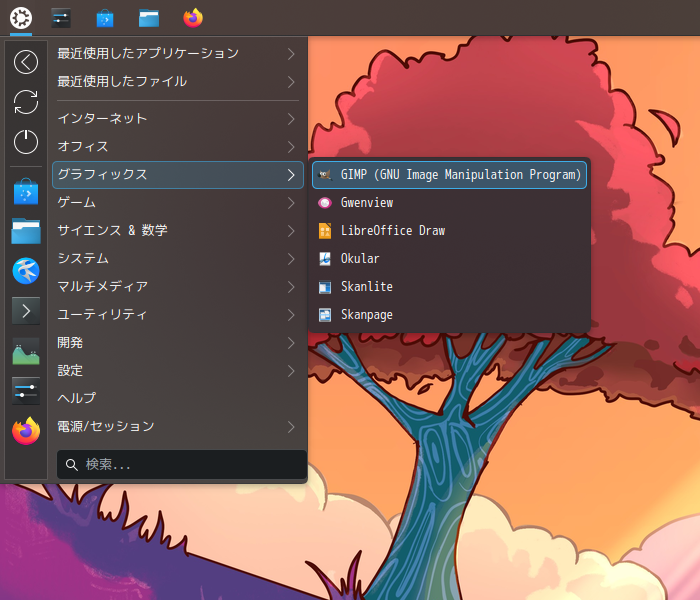The height and width of the screenshot is (600, 700).
Task: Expand chevron beside 開発
Action: tap(291, 343)
